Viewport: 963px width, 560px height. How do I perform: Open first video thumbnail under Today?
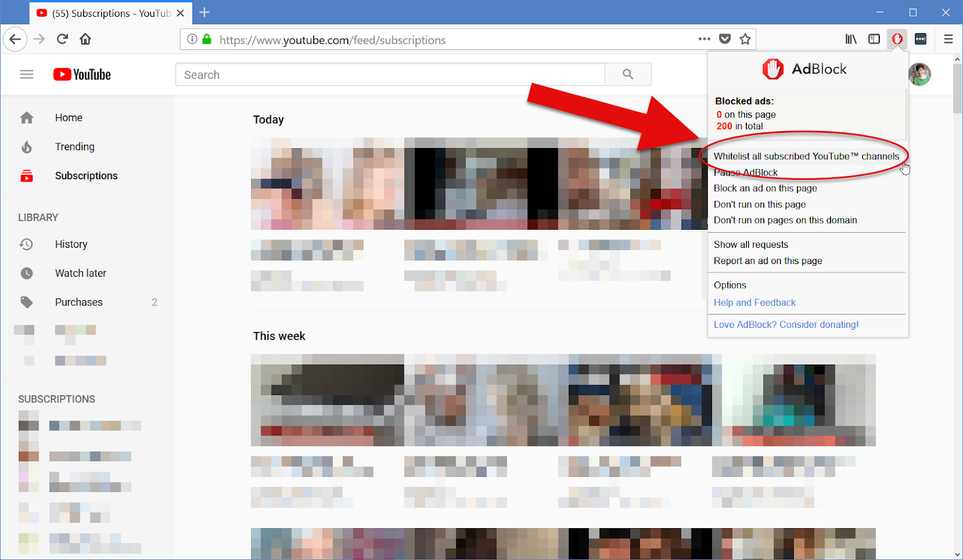[x=327, y=183]
